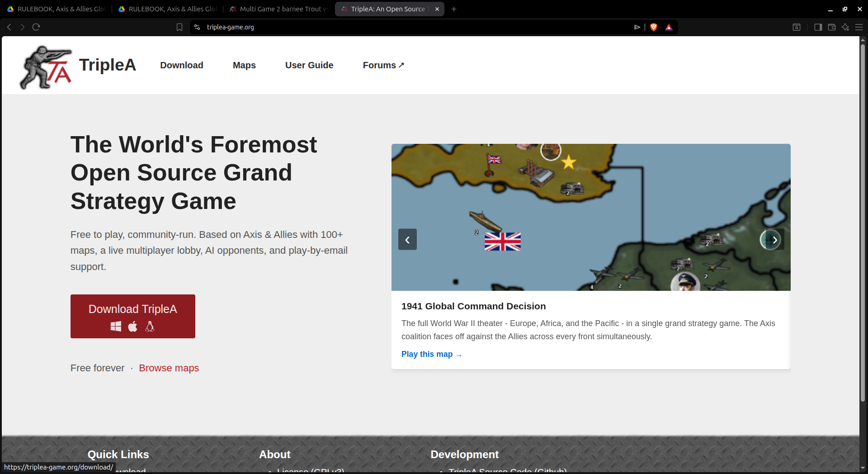This screenshot has width=868, height=474.
Task: Click the About footer heading
Action: click(x=275, y=455)
